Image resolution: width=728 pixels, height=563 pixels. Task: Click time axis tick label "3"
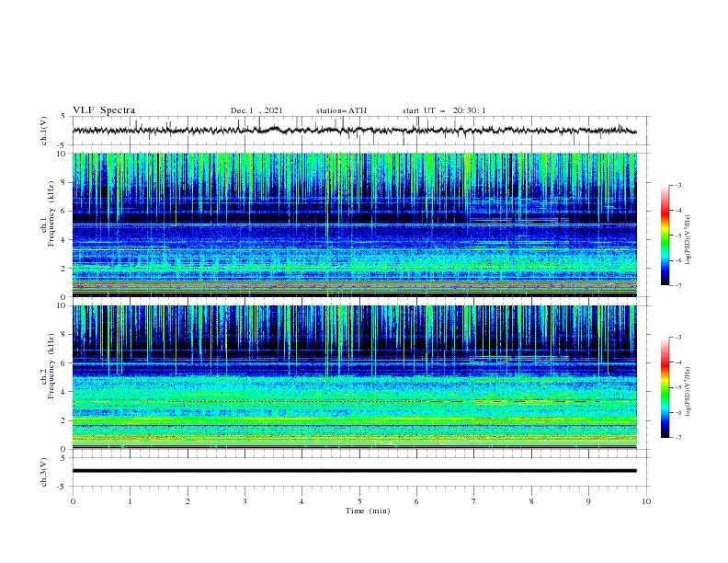[245, 501]
